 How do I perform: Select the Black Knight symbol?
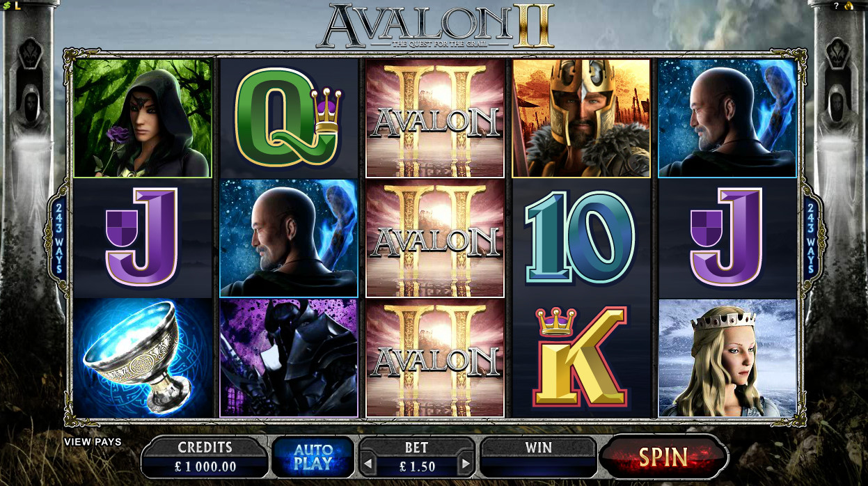289,358
